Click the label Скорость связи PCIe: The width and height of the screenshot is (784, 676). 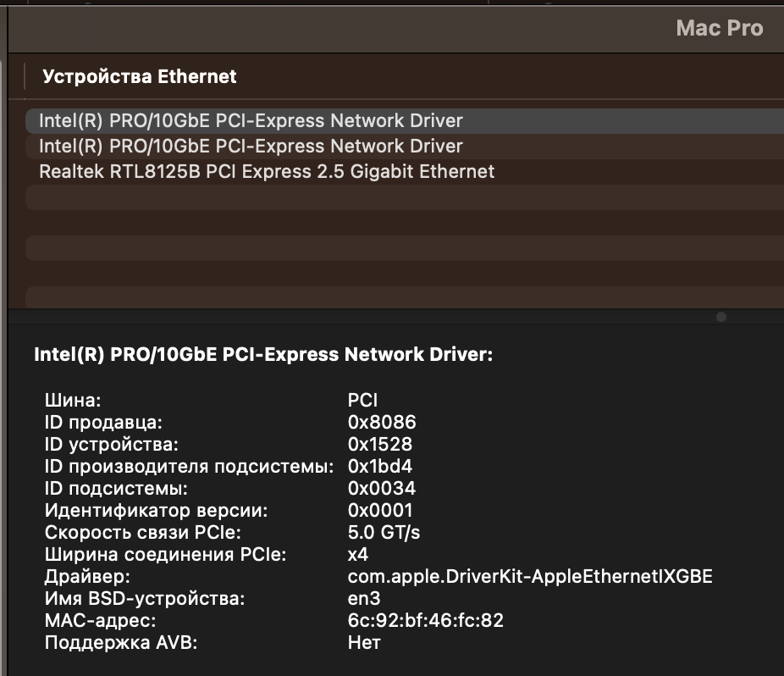point(142,532)
